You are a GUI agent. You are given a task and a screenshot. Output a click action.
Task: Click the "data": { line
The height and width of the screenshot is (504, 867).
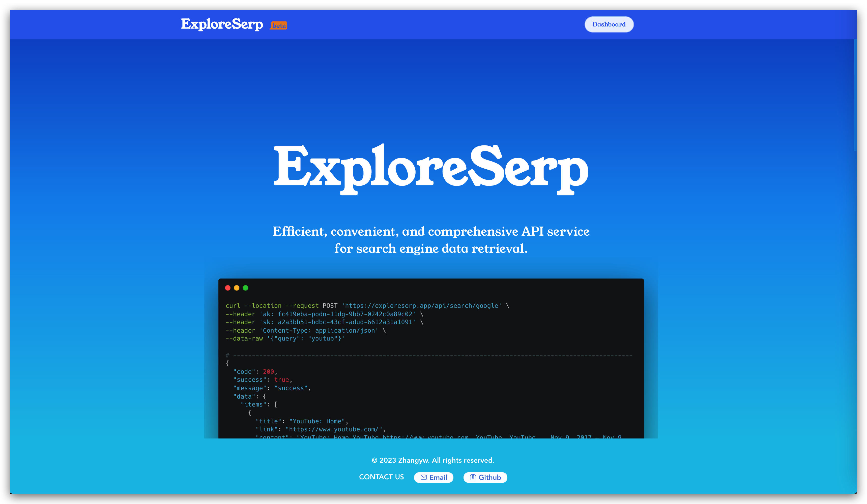pyautogui.click(x=250, y=396)
